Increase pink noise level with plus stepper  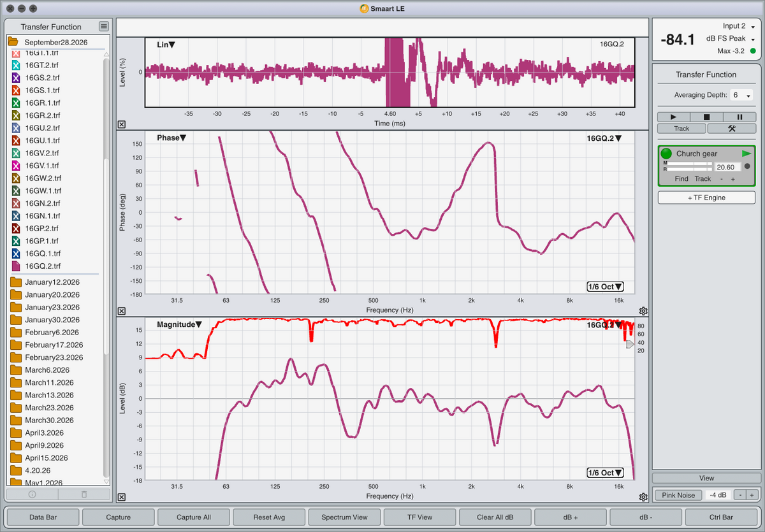(752, 495)
